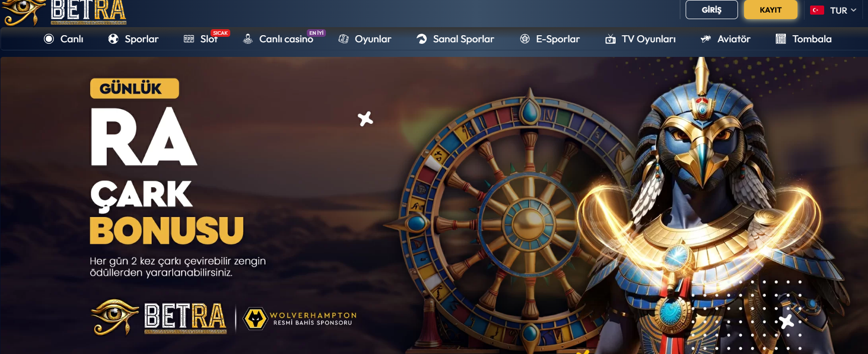868x354 pixels.
Task: Click the Turkish flag icon
Action: click(x=817, y=10)
